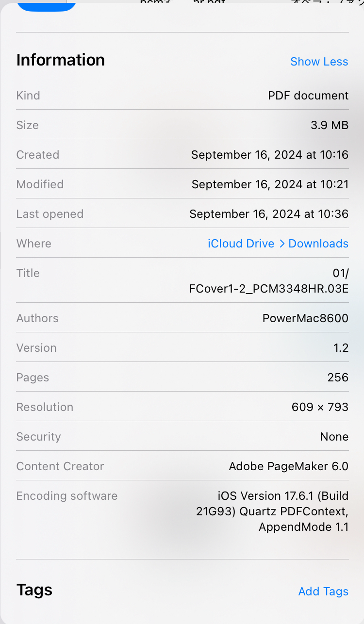Select the 609 × 793 resolution value
The image size is (364, 624).
(320, 407)
